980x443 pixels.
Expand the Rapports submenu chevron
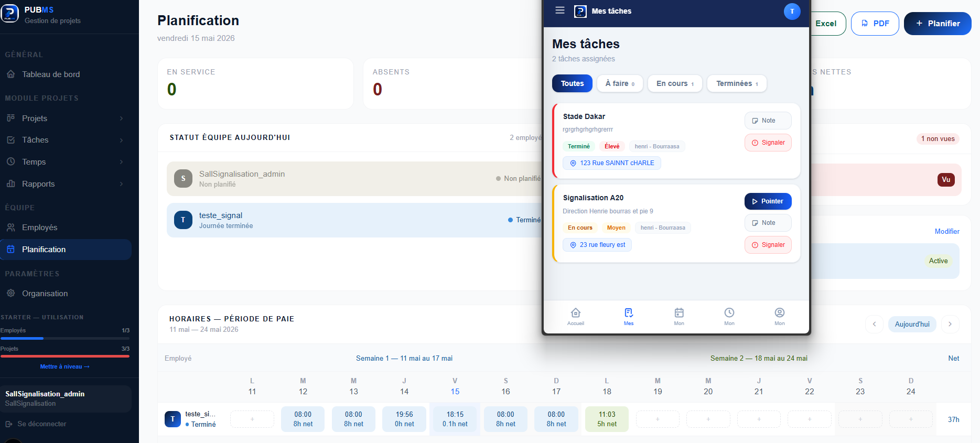(122, 184)
